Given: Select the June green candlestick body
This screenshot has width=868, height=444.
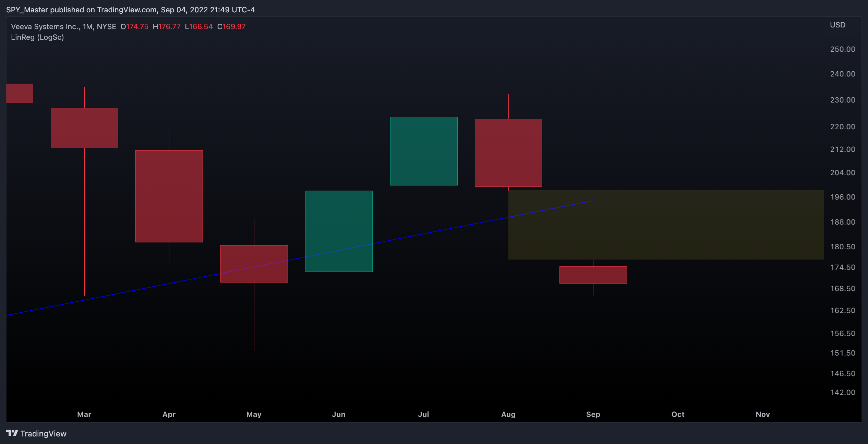Looking at the screenshot, I should click(x=339, y=231).
